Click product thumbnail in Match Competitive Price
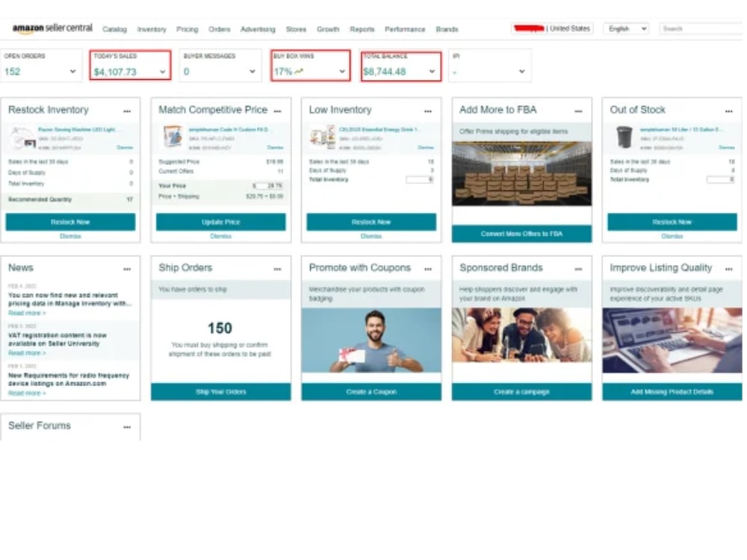Viewport: 747px width, 560px height. click(x=173, y=137)
